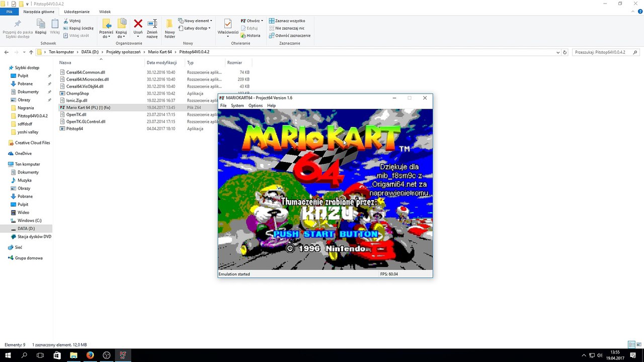Select OneDrive in the navigation pane
The image size is (644, 362).
(x=23, y=153)
